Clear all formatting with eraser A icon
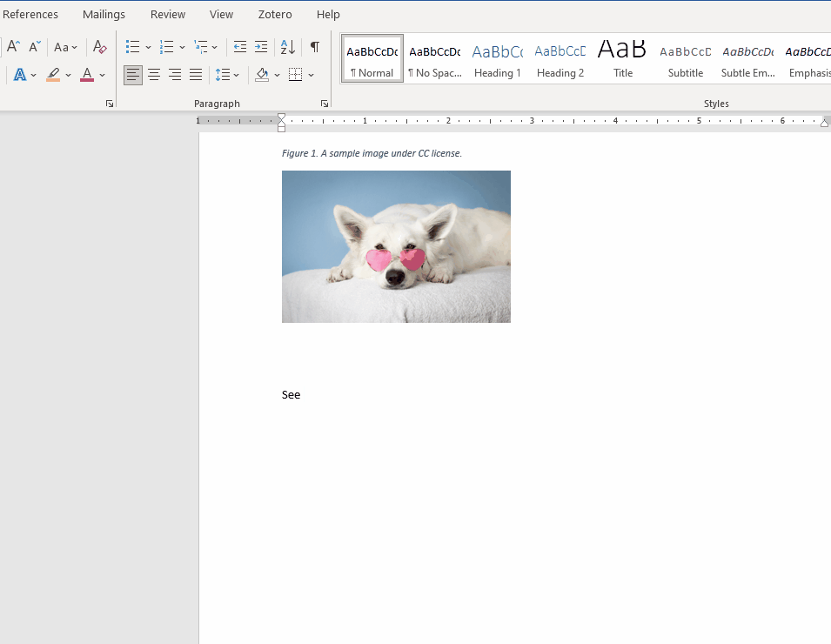Screen dimensions: 831x644 100,47
